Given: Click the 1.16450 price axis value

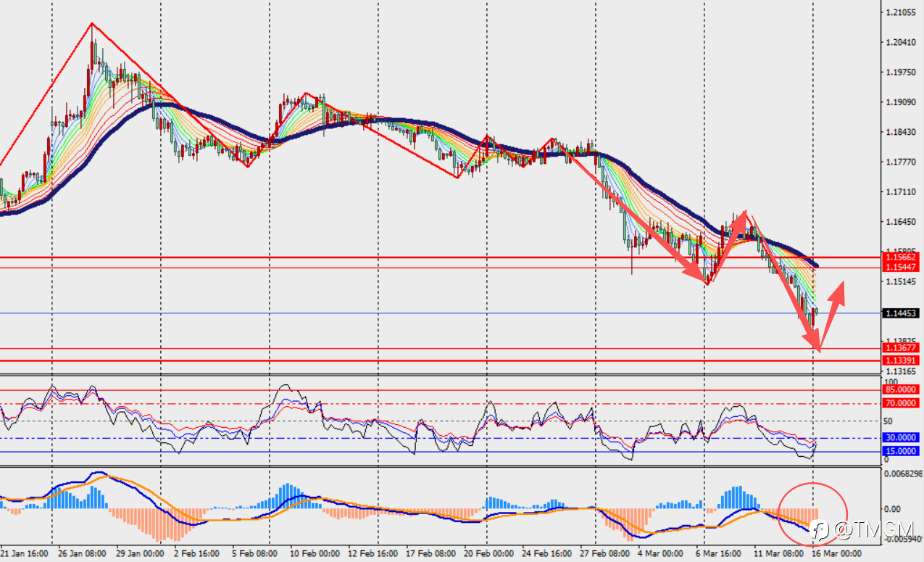Looking at the screenshot, I should [x=902, y=222].
